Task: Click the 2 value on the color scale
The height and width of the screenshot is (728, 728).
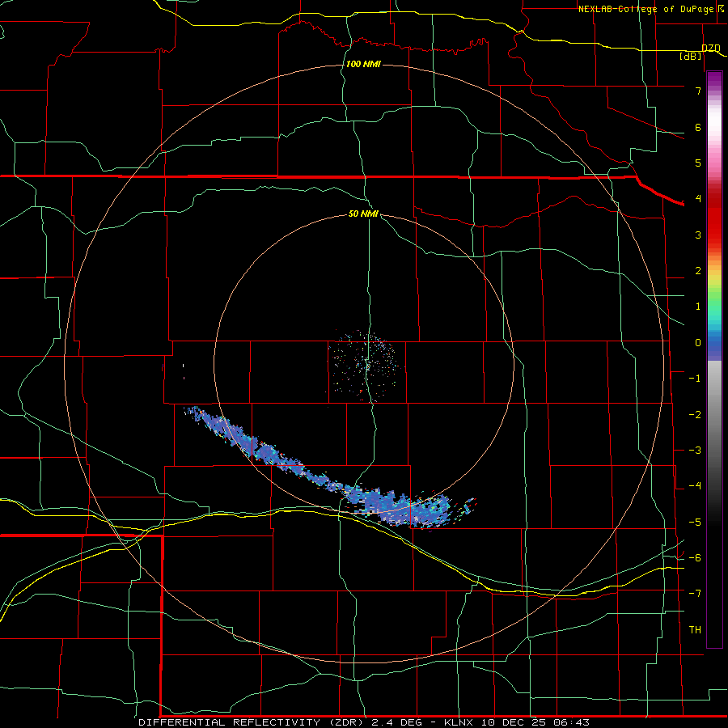Action: click(698, 271)
